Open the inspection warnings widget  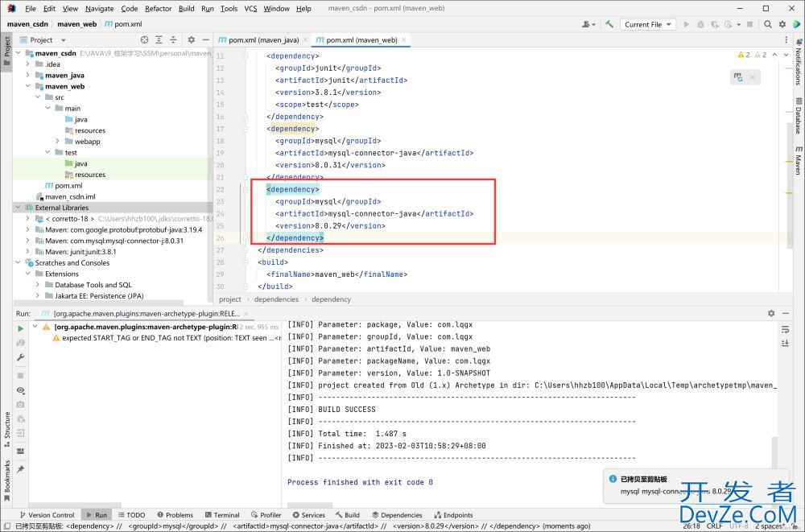pos(752,55)
